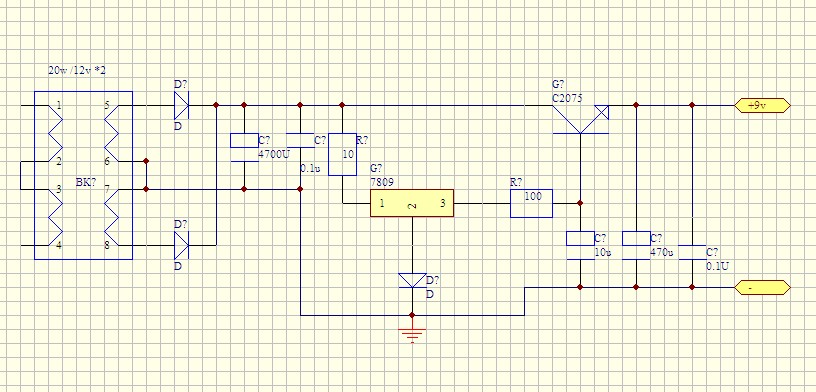Screen dimensions: 816x392
Task: Click the 20w /12v *2 text label
Action: [x=76, y=71]
